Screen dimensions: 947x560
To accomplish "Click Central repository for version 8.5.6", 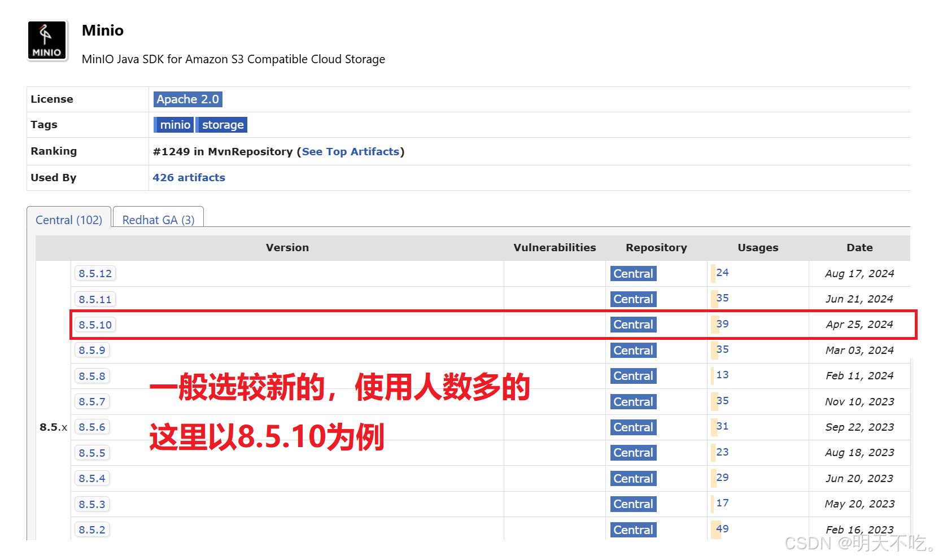I will pyautogui.click(x=633, y=427).
